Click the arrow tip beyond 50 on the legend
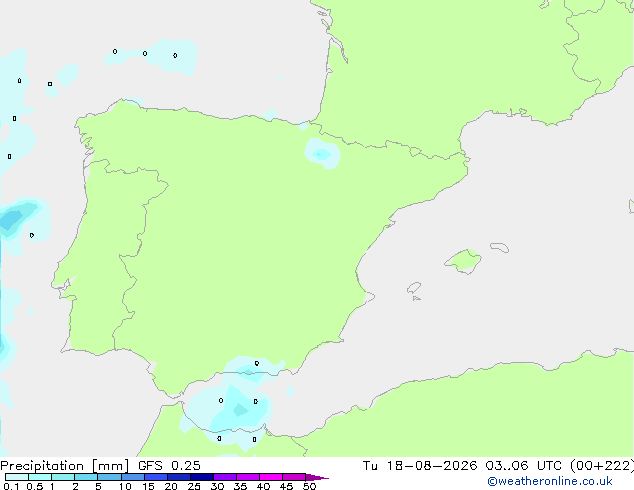 click(317, 478)
